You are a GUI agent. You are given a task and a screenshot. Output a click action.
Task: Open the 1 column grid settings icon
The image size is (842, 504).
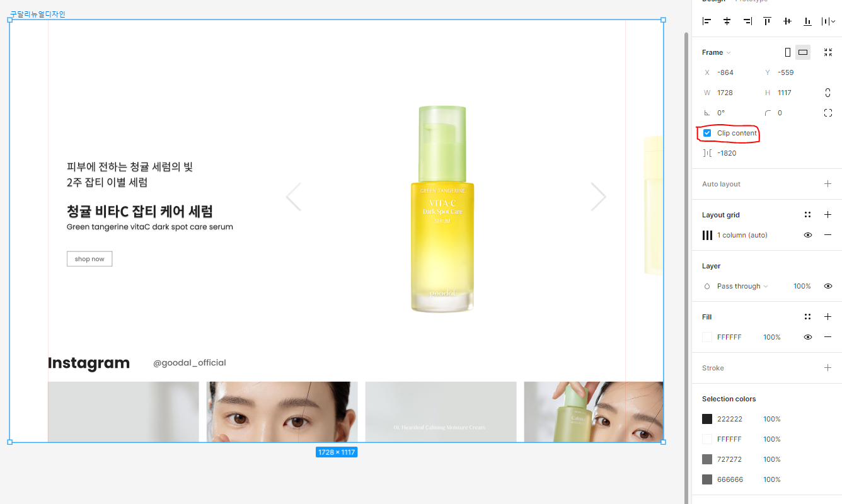click(707, 235)
